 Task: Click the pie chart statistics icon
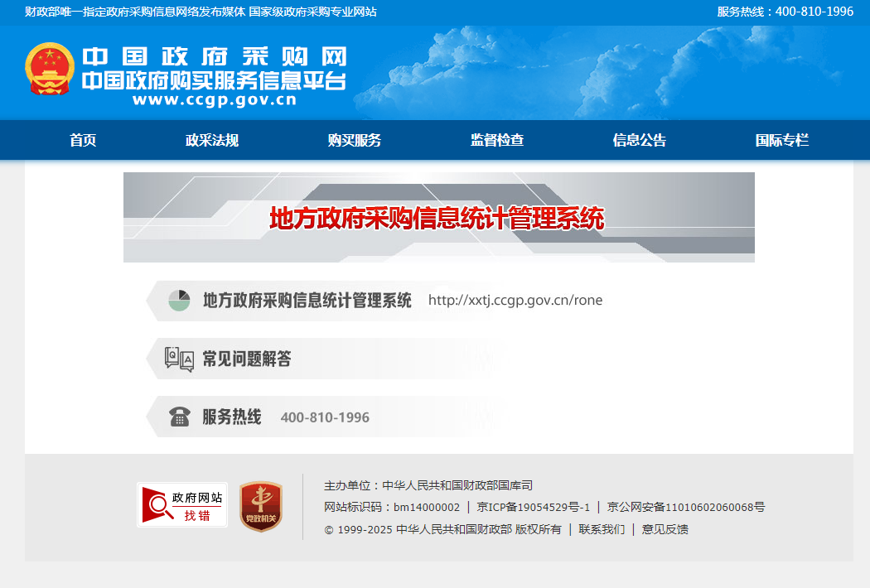(x=179, y=300)
